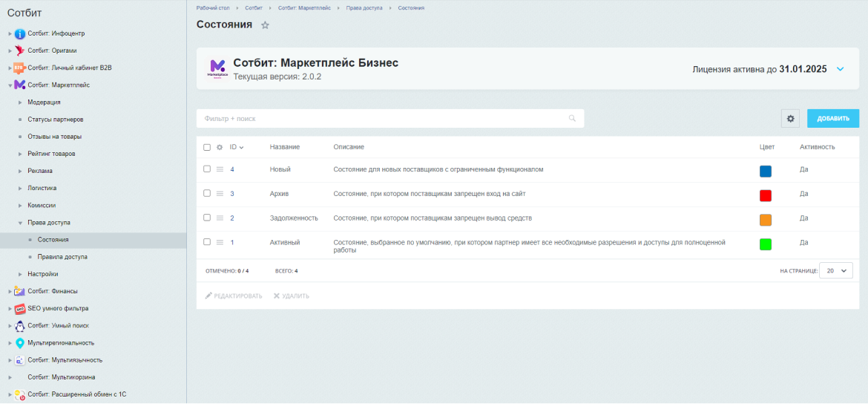Select the Активный row checkbox
Viewport: 868px width, 404px height.
click(x=207, y=242)
